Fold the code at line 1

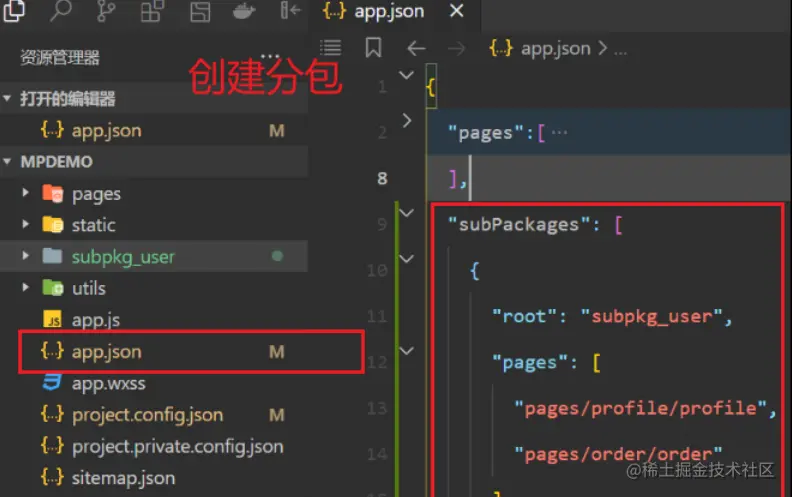[x=407, y=75]
